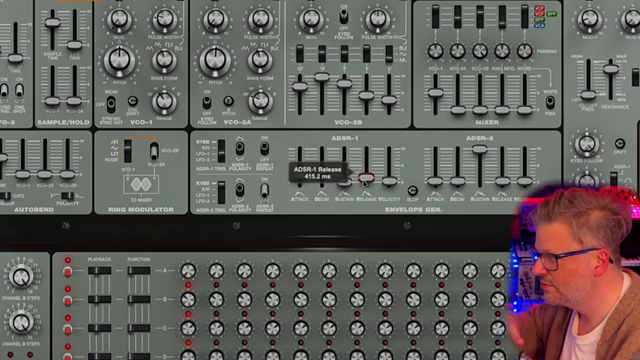Click the VCO-2A Pitch knob

(x=215, y=60)
